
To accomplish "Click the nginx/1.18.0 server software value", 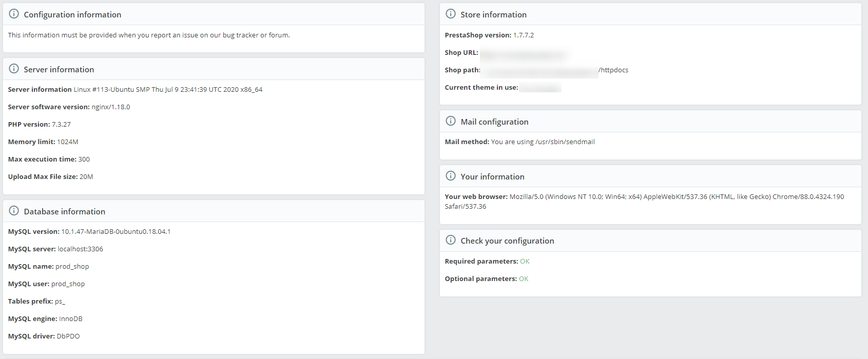I will point(111,107).
